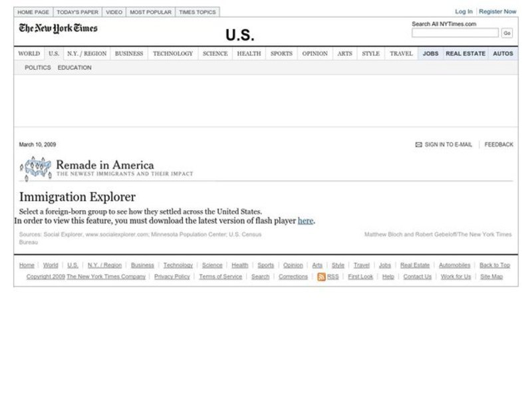Click Back to Top in footer
Viewport: 532px width, 399px height.
coord(495,265)
